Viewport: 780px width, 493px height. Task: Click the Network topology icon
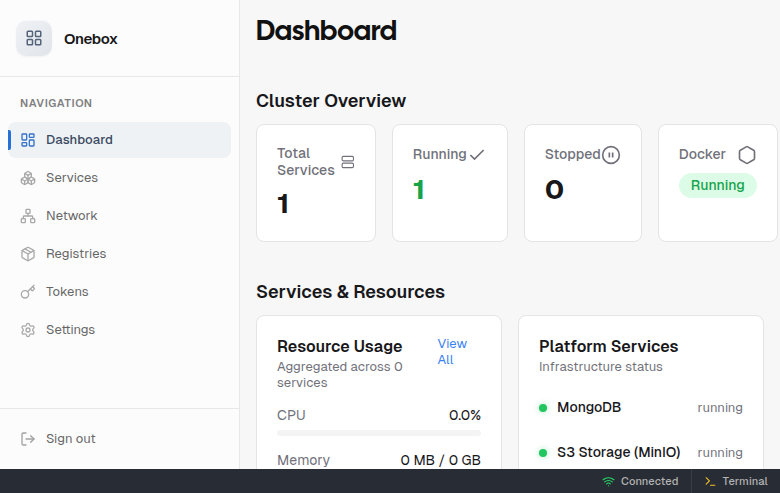point(28,216)
